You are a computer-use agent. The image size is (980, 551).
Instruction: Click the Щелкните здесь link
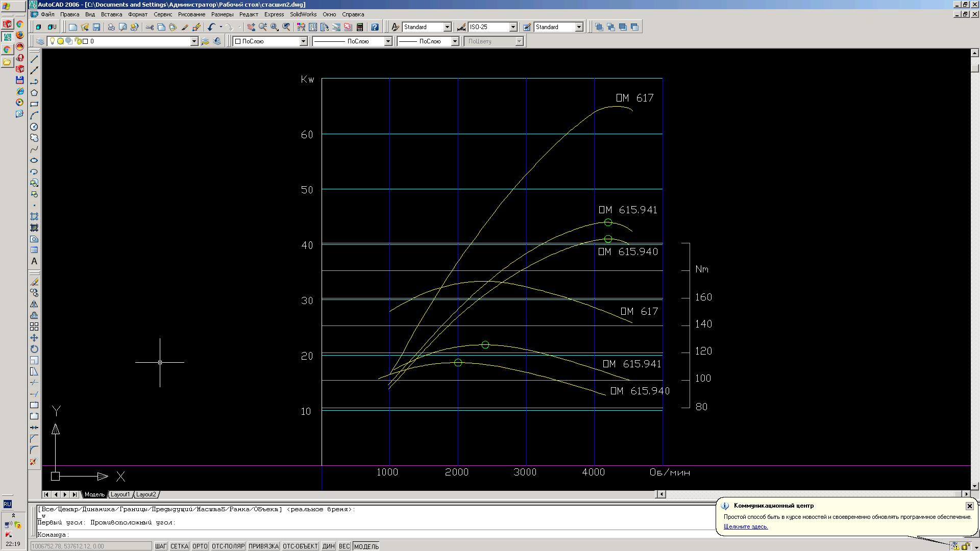(745, 527)
